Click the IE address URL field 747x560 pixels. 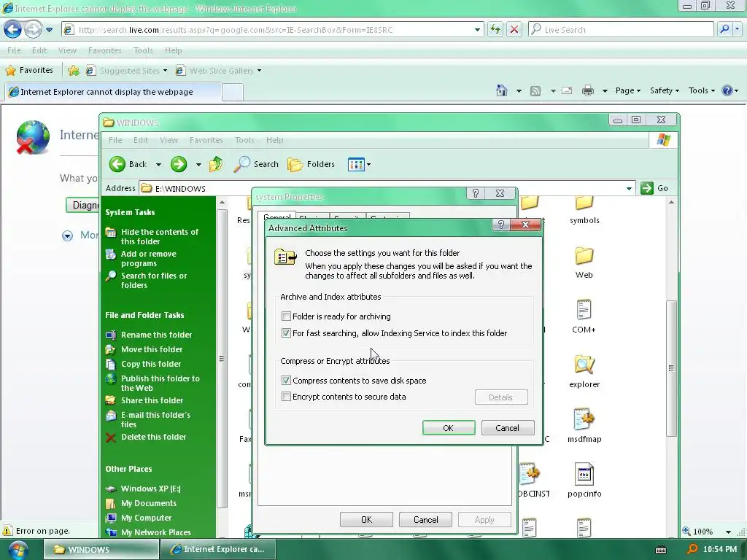point(274,29)
